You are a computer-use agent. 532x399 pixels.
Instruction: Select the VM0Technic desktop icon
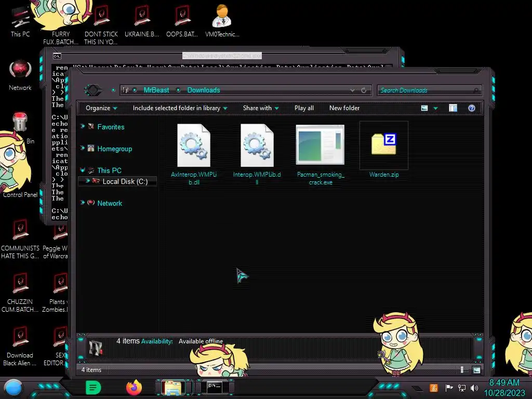[x=222, y=21]
